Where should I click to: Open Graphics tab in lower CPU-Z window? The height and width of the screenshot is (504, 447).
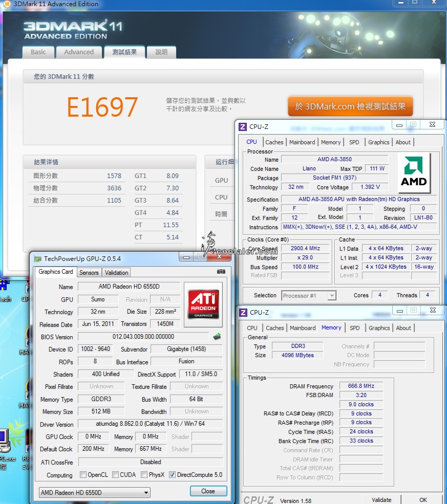click(x=379, y=328)
